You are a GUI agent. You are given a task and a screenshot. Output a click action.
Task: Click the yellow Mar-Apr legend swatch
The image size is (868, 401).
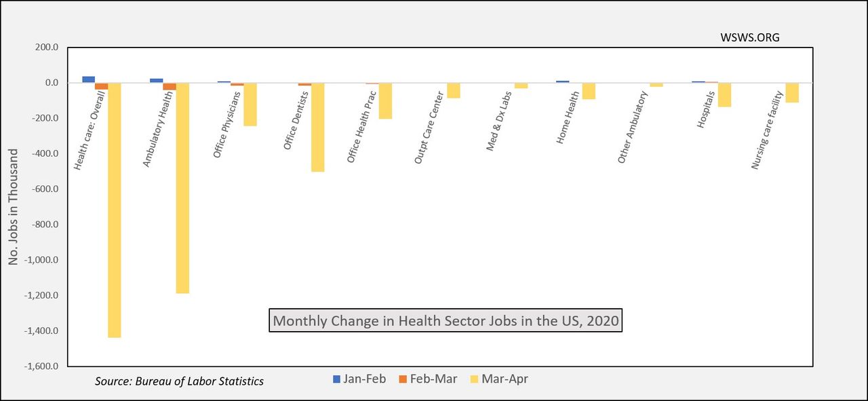[x=474, y=379]
